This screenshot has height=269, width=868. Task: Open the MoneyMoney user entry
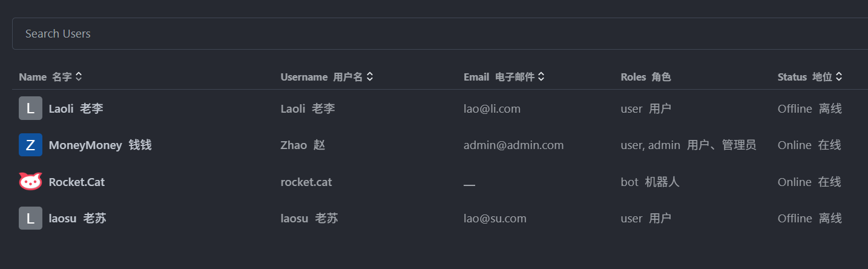point(440,145)
